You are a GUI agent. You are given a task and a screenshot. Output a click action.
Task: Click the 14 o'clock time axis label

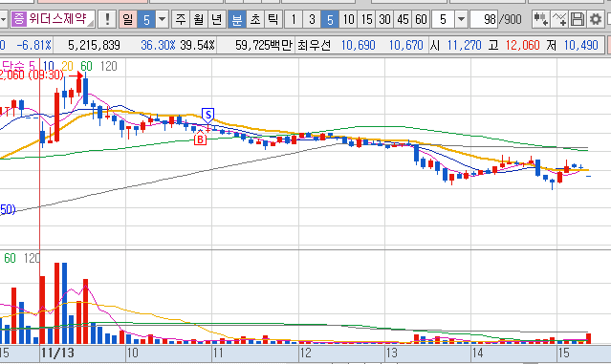478,353
